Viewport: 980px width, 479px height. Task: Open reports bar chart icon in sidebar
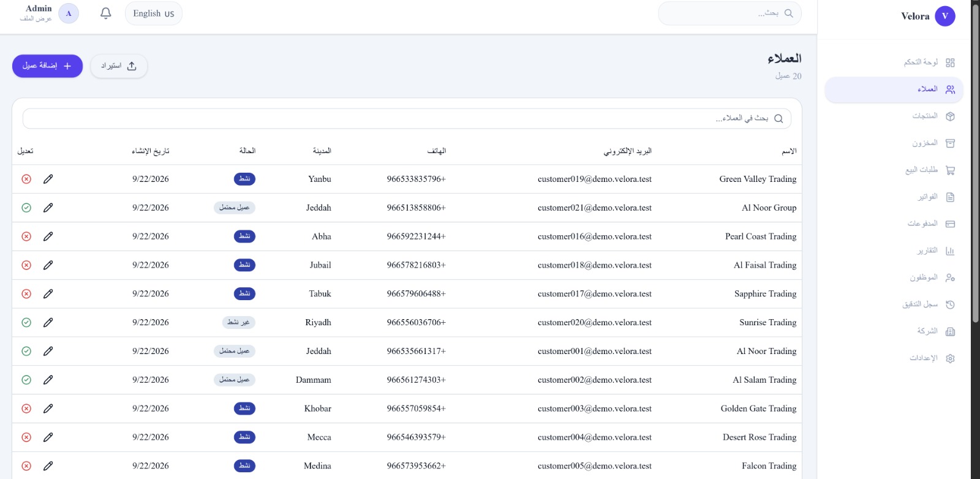pyautogui.click(x=950, y=251)
